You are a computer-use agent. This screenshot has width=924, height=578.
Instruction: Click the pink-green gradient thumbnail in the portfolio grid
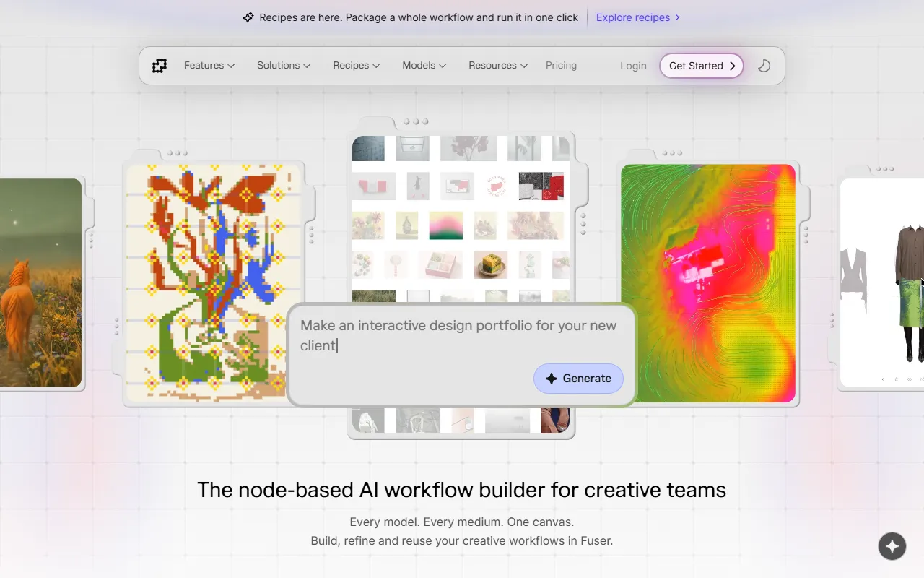pos(445,225)
